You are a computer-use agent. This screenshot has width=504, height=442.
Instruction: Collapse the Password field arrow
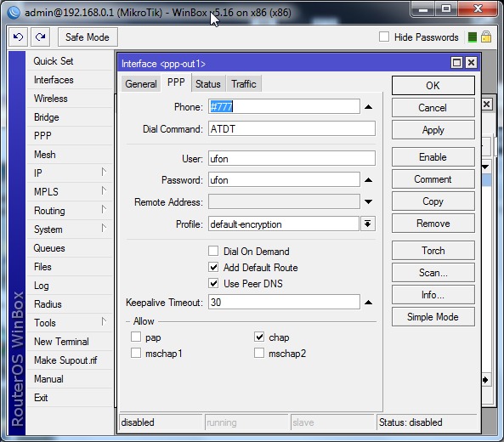(x=368, y=179)
